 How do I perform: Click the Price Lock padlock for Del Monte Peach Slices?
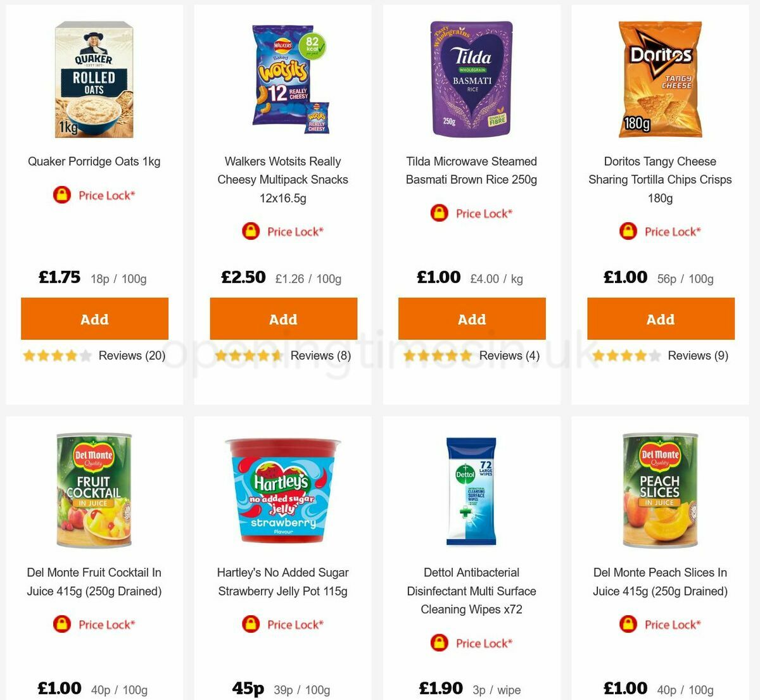pyautogui.click(x=628, y=625)
